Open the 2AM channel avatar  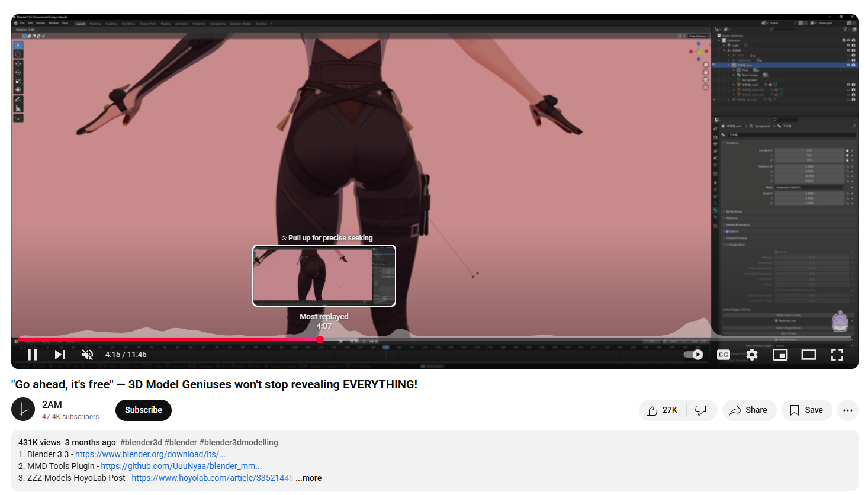(x=23, y=410)
